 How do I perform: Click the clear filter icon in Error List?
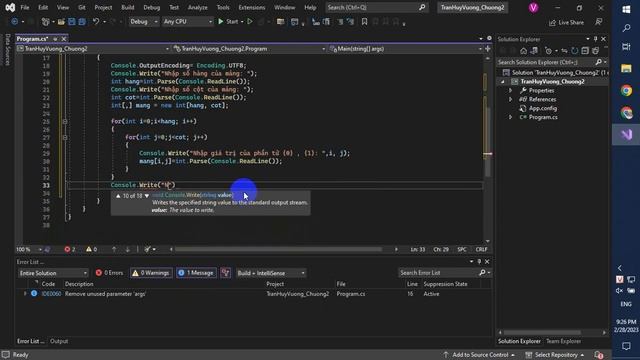click(x=225, y=273)
